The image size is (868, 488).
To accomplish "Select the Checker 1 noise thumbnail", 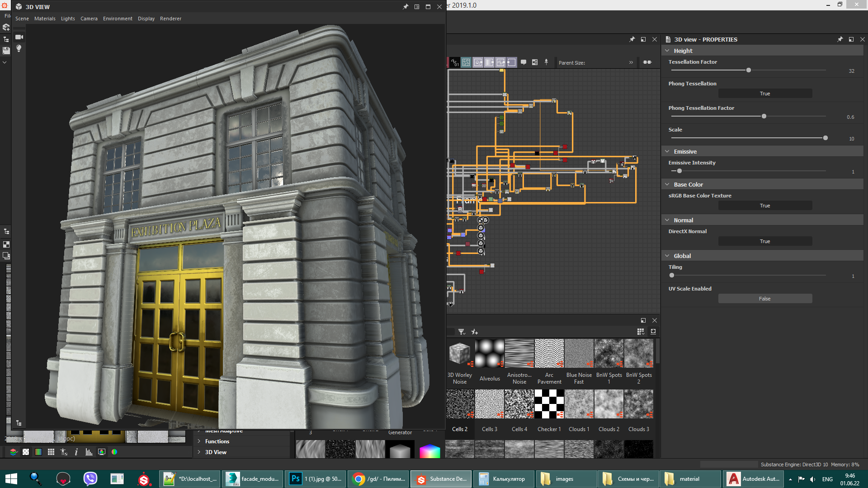I will pos(549,404).
